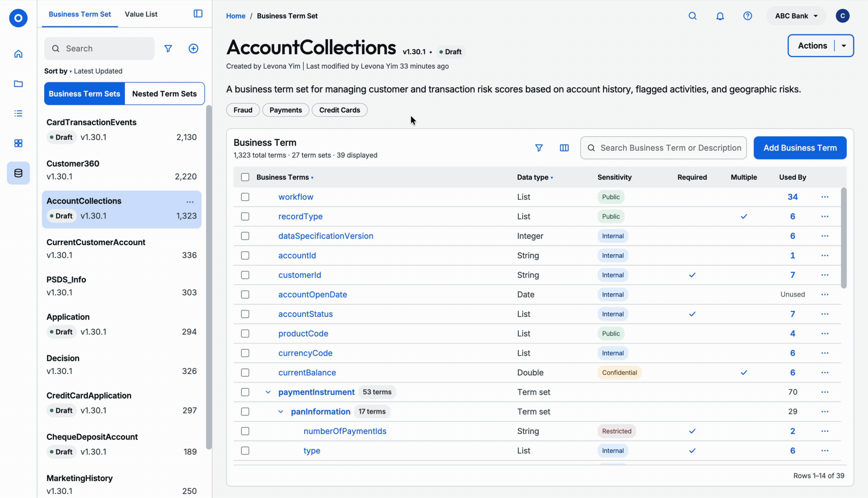
Task: Switch to the Value List tab
Action: (x=141, y=14)
